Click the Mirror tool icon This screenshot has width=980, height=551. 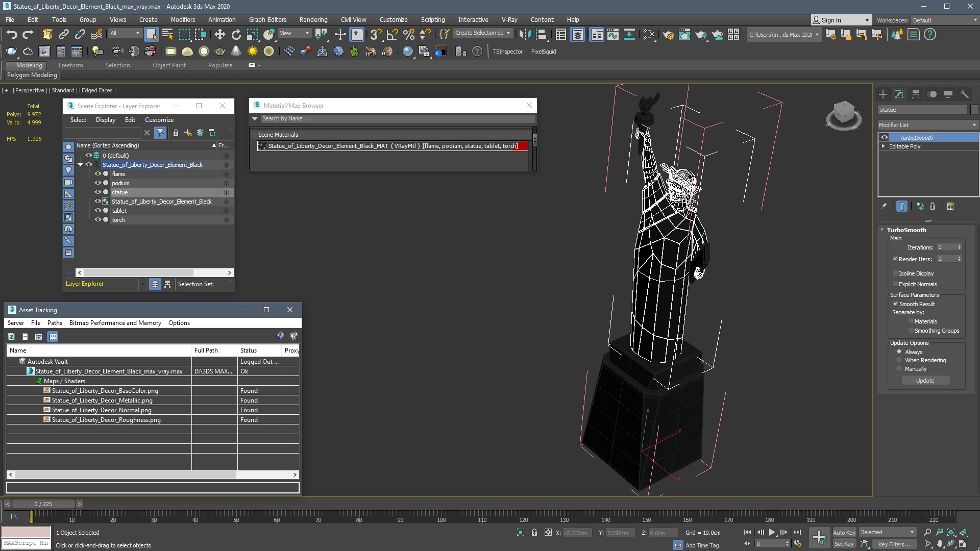tap(525, 35)
